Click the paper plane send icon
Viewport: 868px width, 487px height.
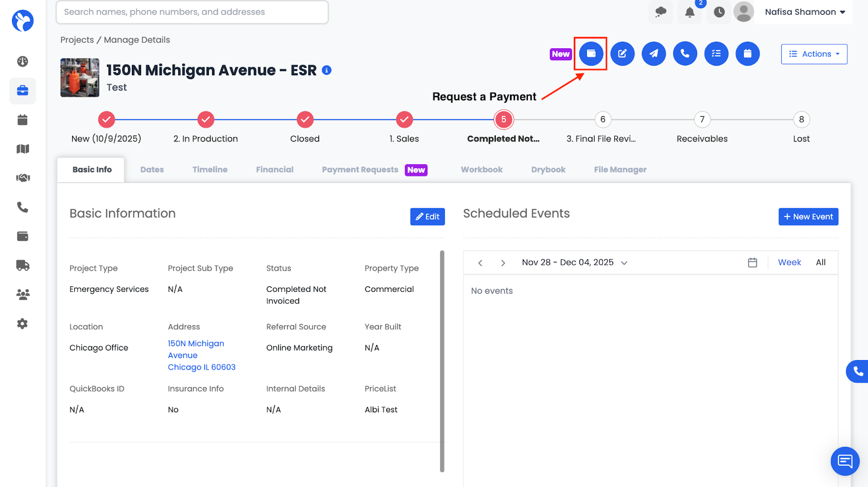coord(654,54)
